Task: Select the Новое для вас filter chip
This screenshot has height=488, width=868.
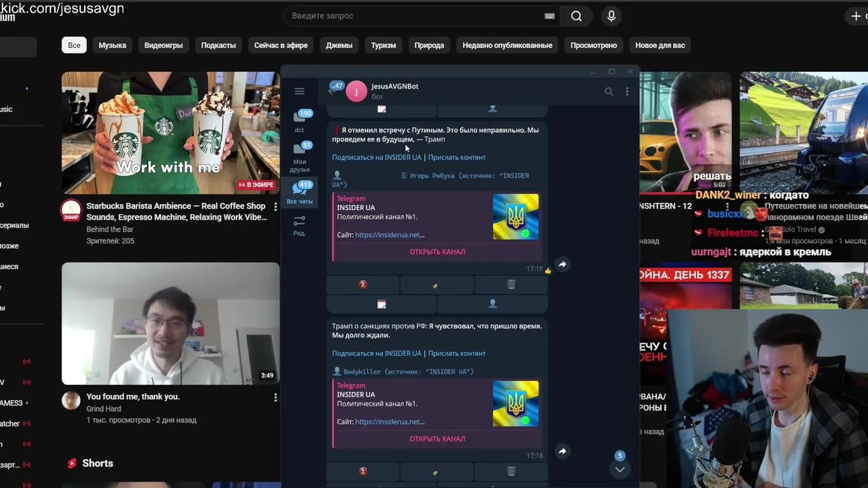Action: click(660, 45)
